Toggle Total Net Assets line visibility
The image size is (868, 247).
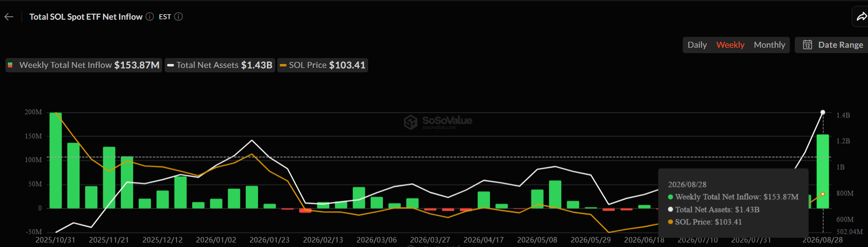[x=220, y=65]
